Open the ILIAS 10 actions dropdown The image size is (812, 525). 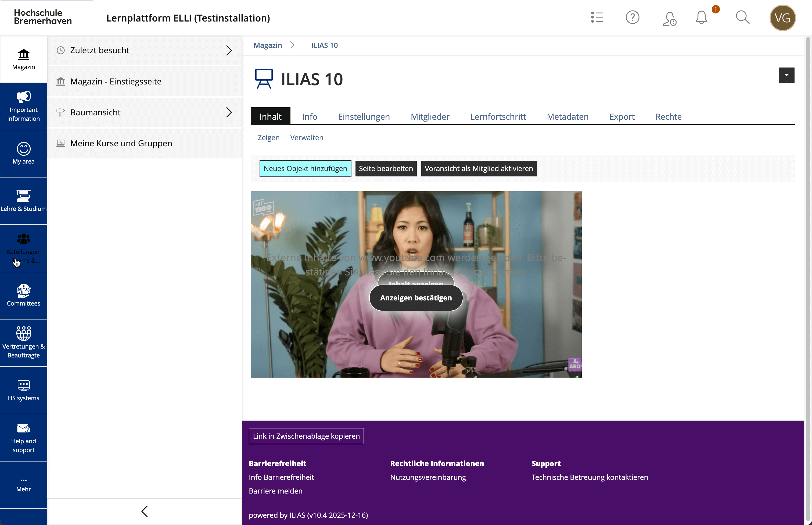pos(786,75)
